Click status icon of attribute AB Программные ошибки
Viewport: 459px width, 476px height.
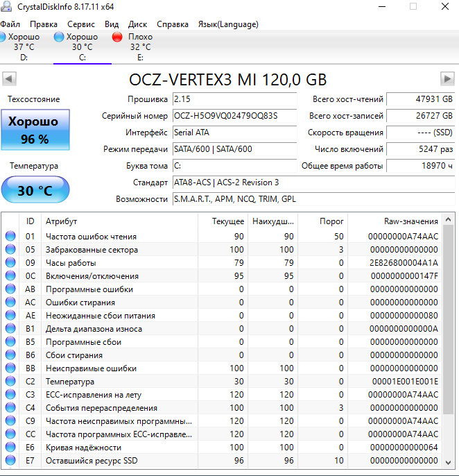[x=10, y=289]
